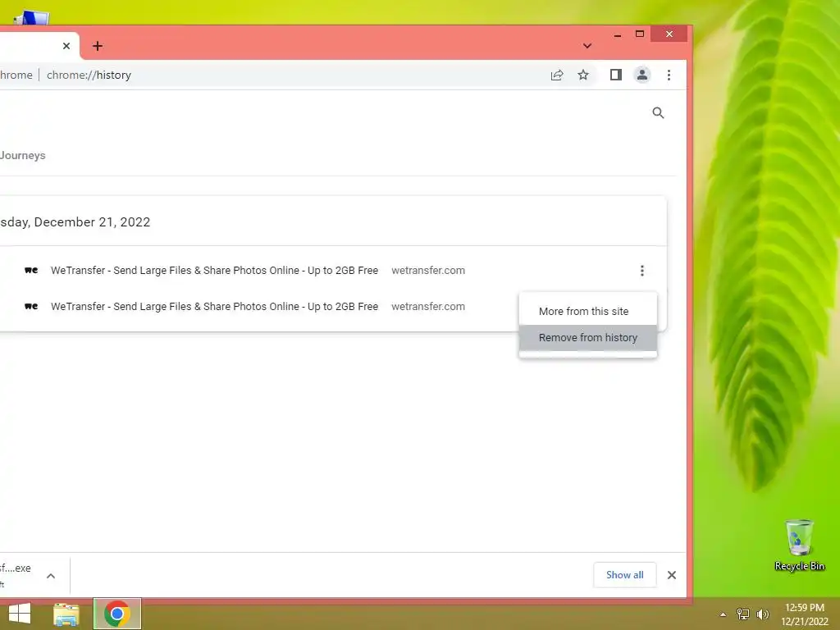The width and height of the screenshot is (840, 630).
Task: Expand options chevron for downloaded exe file
Action: [51, 576]
